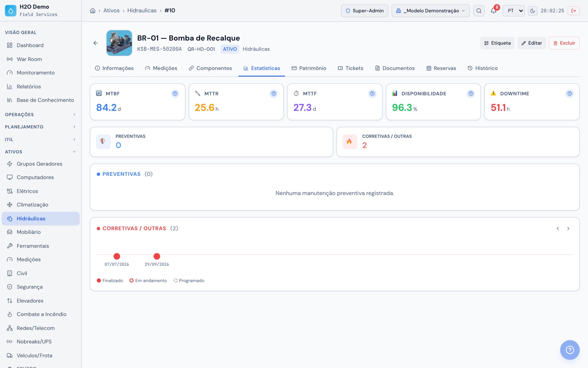588x368 pixels.
Task: Open MTTR help info icon
Action: pos(274,93)
